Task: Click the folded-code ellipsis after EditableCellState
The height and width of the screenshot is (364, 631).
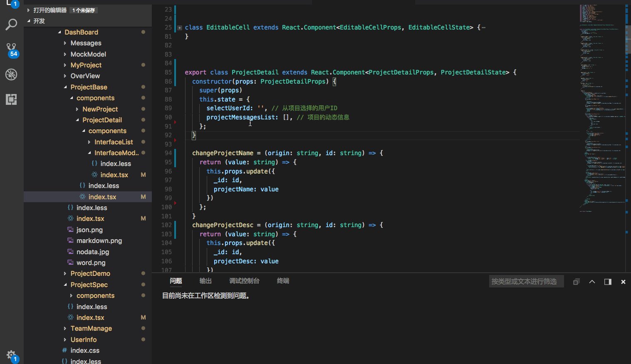Action: pyautogui.click(x=483, y=27)
